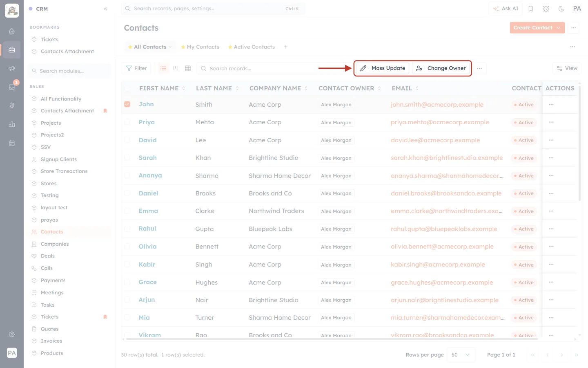This screenshot has height=368, width=588.
Task: Tick the Sarah Khan row checkbox
Action: (127, 158)
